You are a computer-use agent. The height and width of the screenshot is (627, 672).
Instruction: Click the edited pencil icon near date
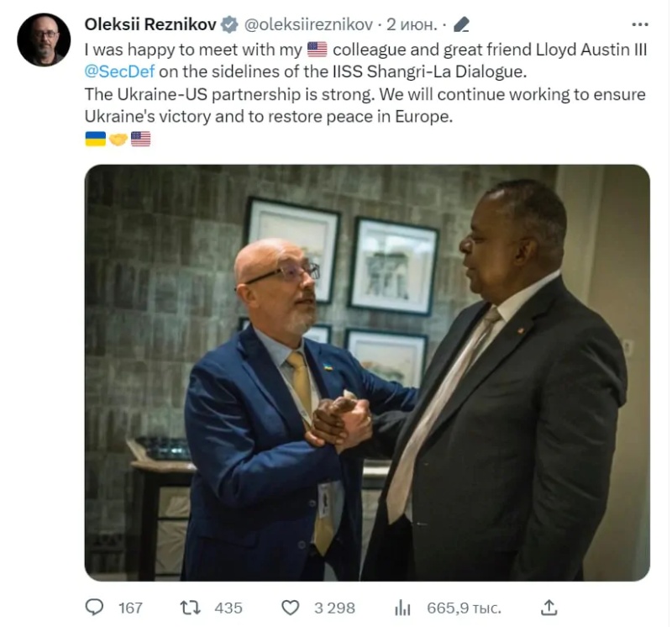pos(461,25)
